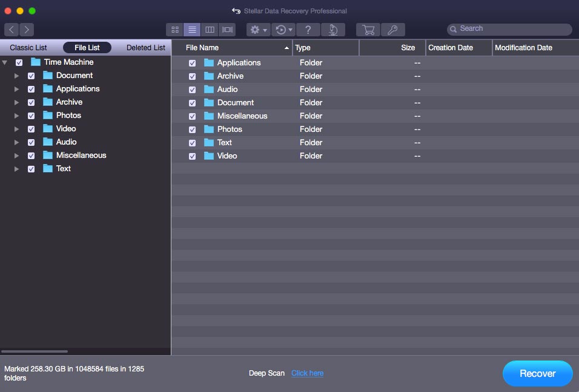Image resolution: width=579 pixels, height=392 pixels.
Task: Collapse the Time Machine tree node
Action: (5, 62)
